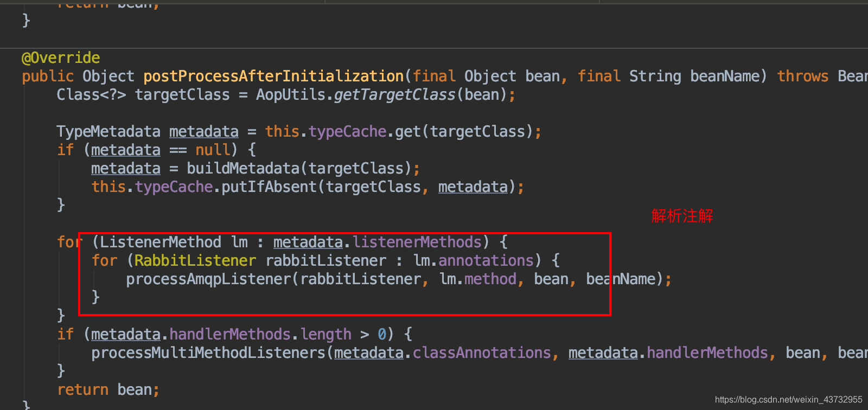This screenshot has height=410, width=868.
Task: Click the @Override annotation
Action: (x=61, y=57)
